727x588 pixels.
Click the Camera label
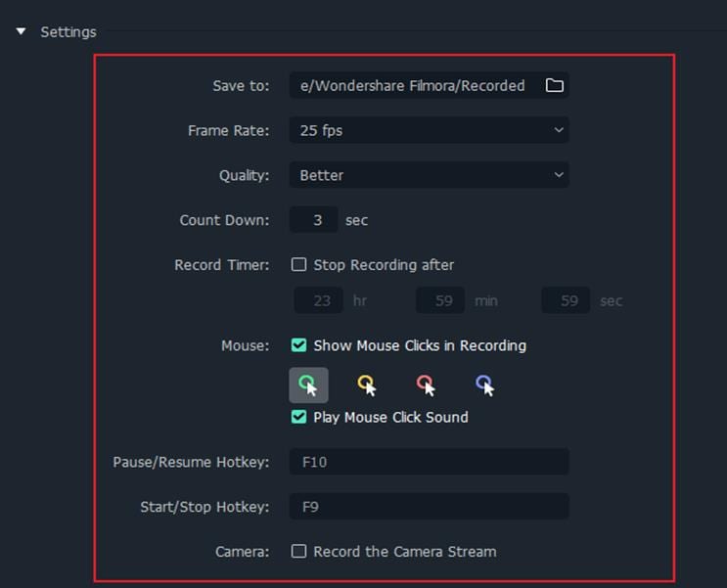(242, 552)
